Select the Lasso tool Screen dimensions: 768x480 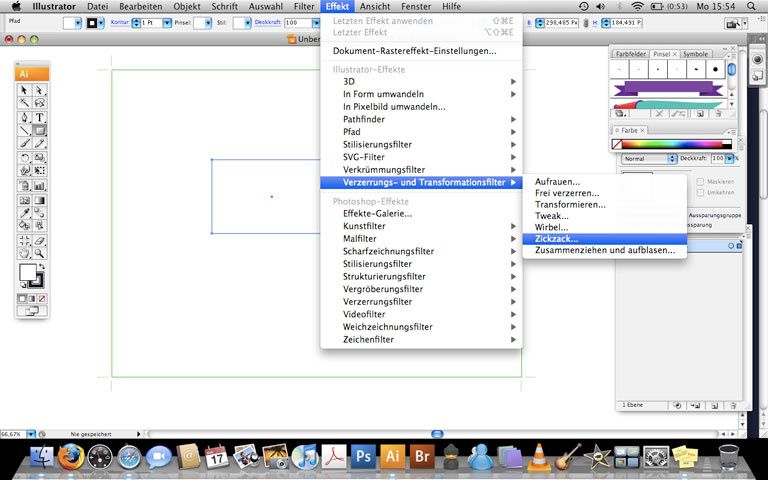point(39,102)
